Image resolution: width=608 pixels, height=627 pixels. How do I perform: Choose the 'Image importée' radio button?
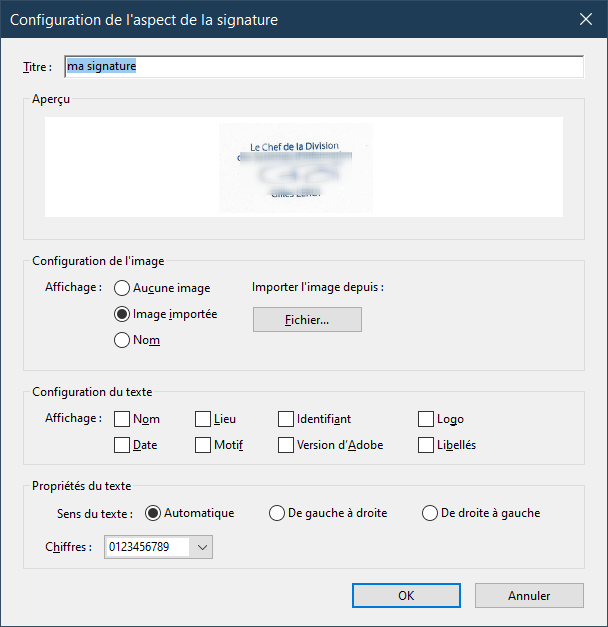click(123, 314)
